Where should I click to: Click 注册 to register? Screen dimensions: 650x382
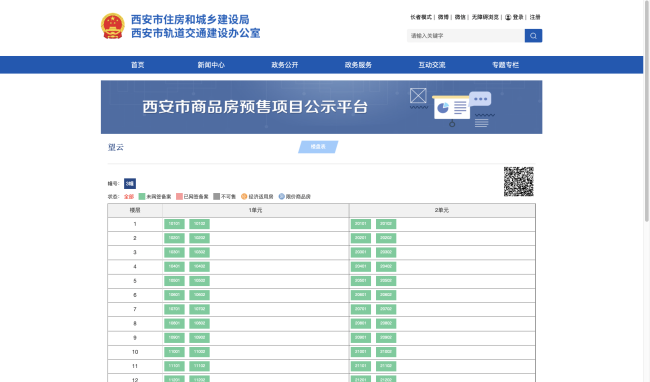(x=535, y=17)
